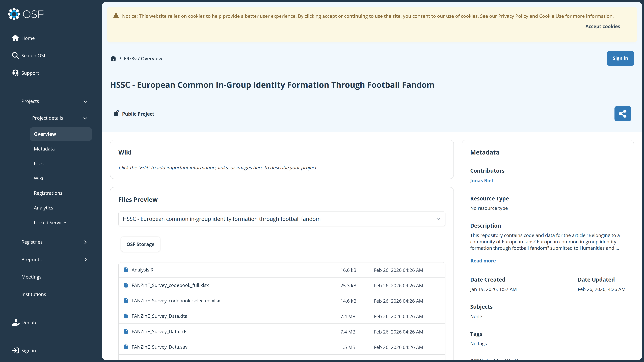Expand the Registries menu arrow

86,242
